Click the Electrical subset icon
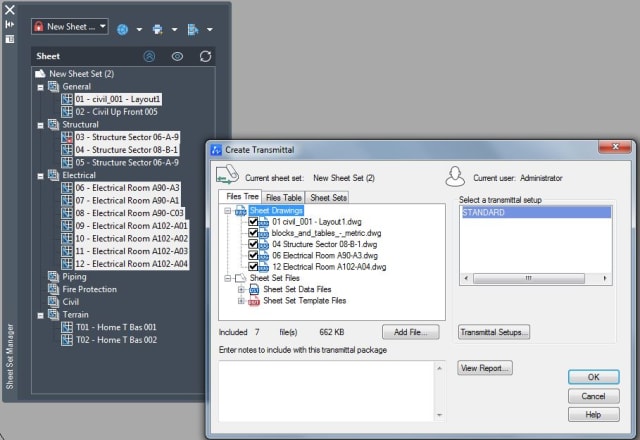640x440 pixels. coord(53,175)
